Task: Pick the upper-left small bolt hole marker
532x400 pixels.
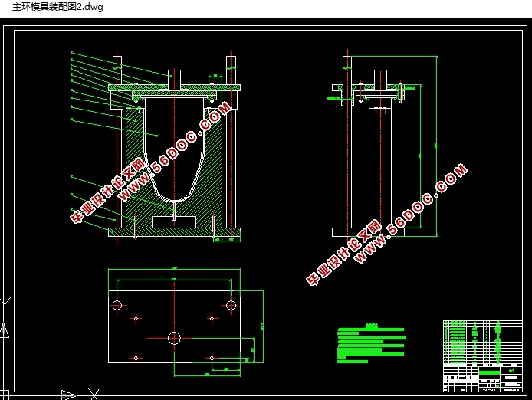Action: pos(136,317)
